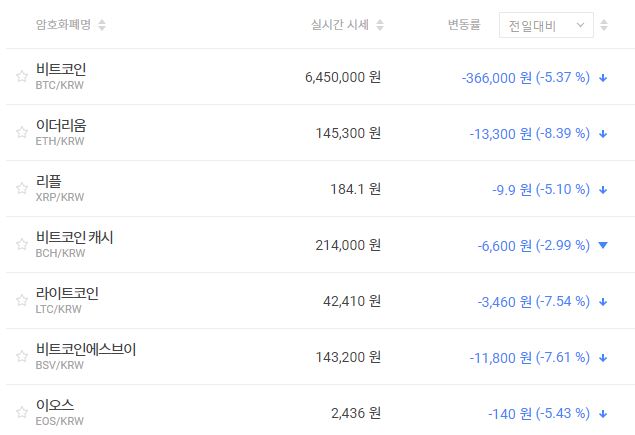The height and width of the screenshot is (435, 635).
Task: Click the filled triangle in Bitcoin Cash row
Action: pyautogui.click(x=603, y=245)
